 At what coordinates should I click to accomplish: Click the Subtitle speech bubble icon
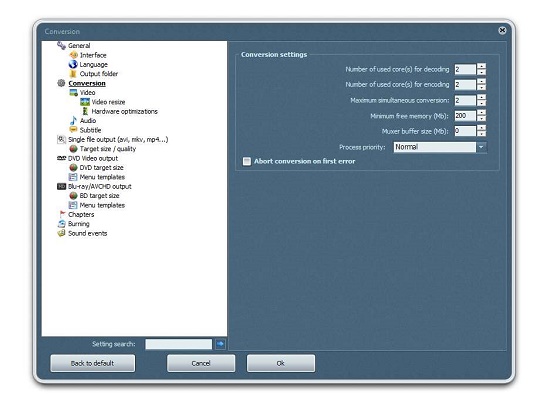(73, 130)
